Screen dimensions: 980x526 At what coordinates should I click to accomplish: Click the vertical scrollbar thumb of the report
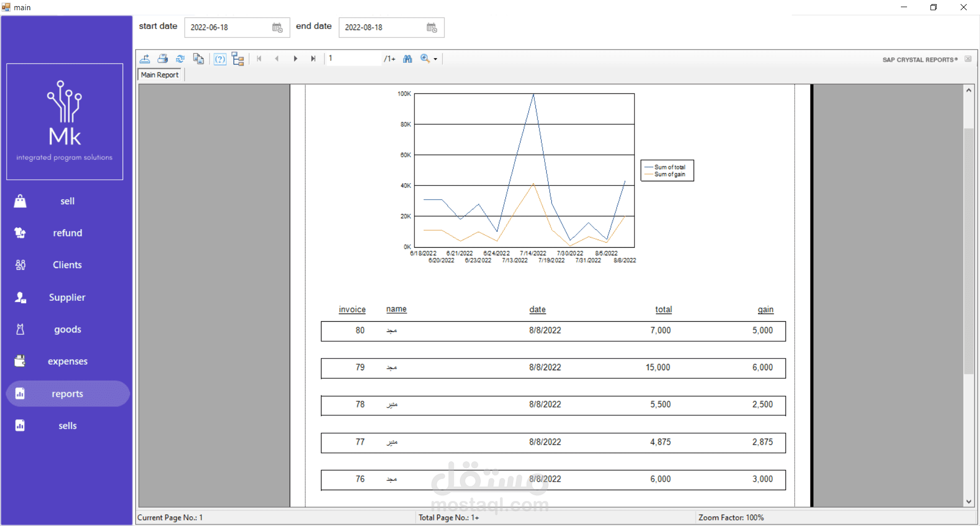pyautogui.click(x=969, y=251)
